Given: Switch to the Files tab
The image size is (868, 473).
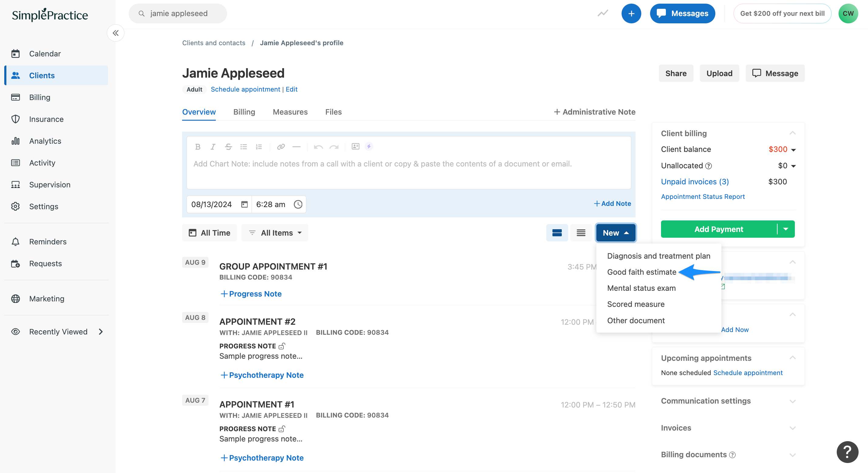Looking at the screenshot, I should 333,112.
